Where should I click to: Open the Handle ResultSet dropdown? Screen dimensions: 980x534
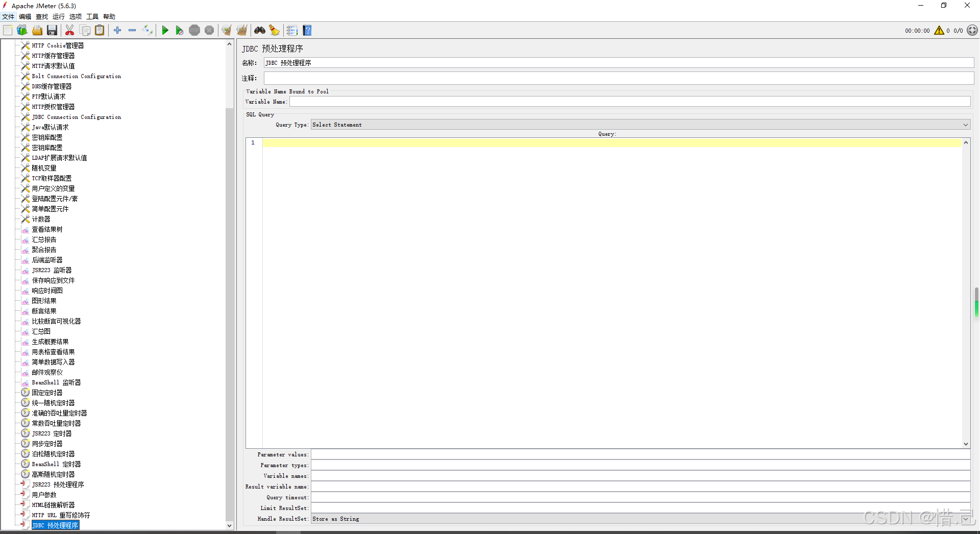[x=641, y=519]
